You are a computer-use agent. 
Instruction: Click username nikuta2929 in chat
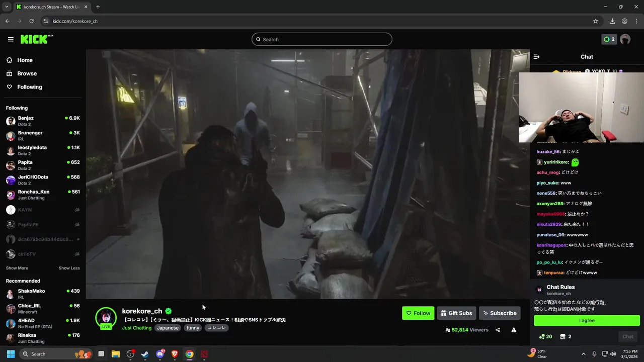click(x=549, y=224)
